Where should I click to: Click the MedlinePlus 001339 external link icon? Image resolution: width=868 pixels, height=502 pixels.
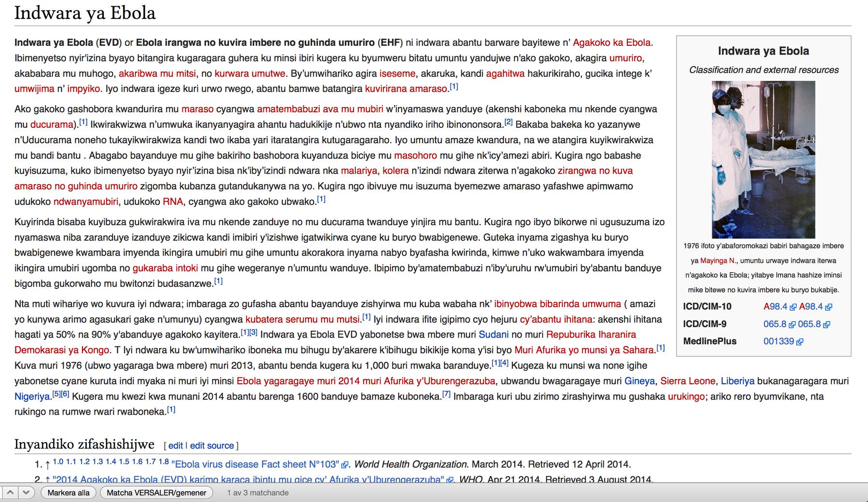tap(800, 342)
